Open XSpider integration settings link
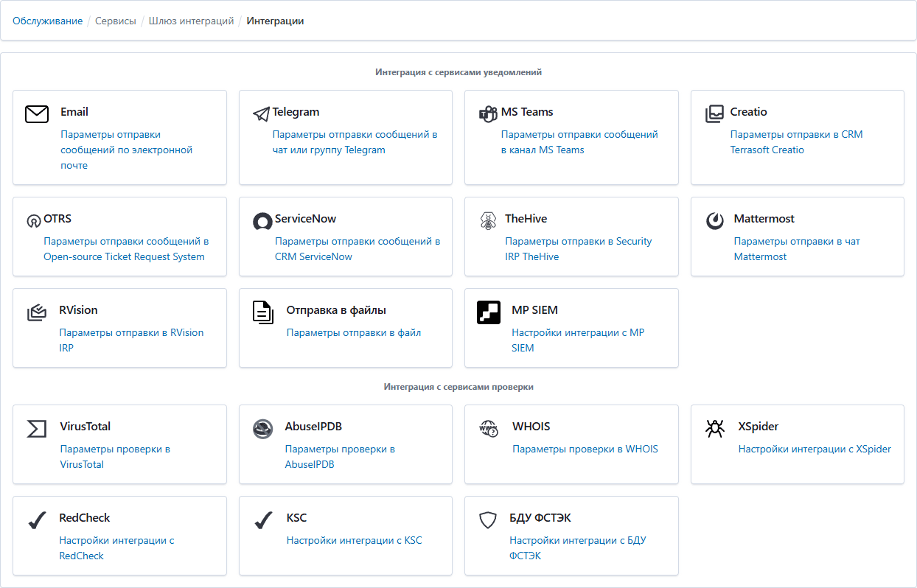The image size is (917, 588). coord(815,449)
